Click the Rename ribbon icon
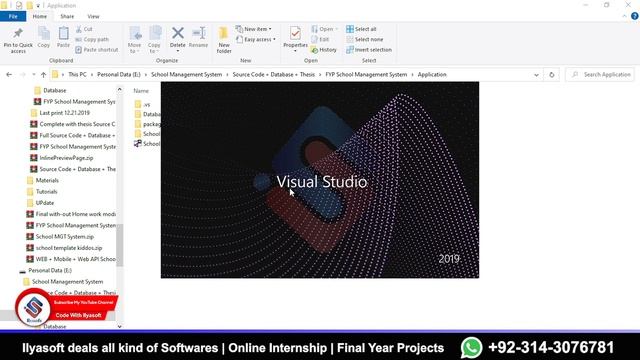Viewport: 640px width, 360px height. coord(199,33)
